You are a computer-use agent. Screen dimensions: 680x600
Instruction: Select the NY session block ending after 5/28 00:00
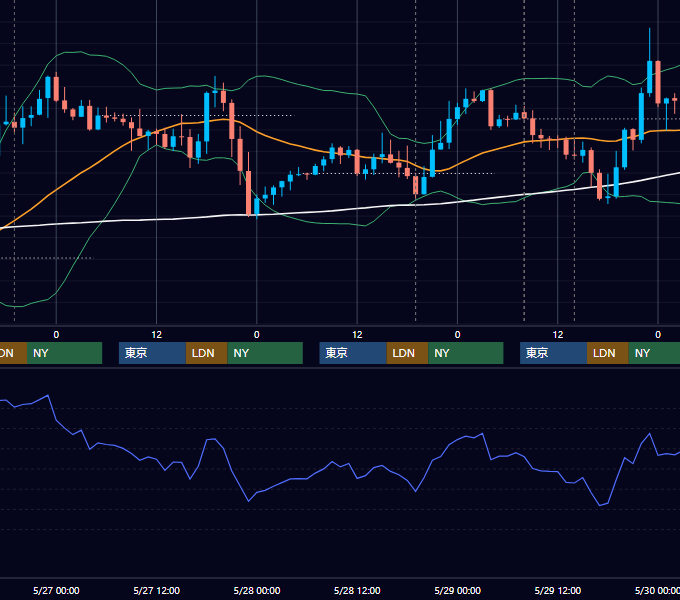point(265,353)
